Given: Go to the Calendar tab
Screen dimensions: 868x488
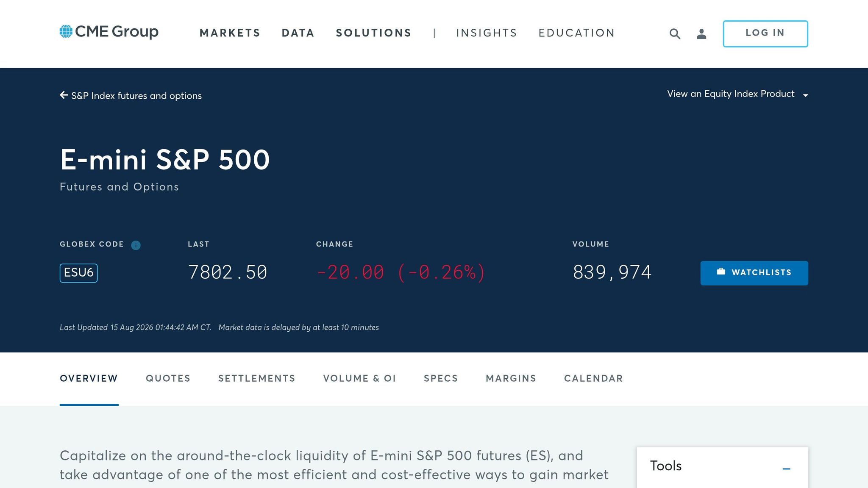Looking at the screenshot, I should click(593, 378).
